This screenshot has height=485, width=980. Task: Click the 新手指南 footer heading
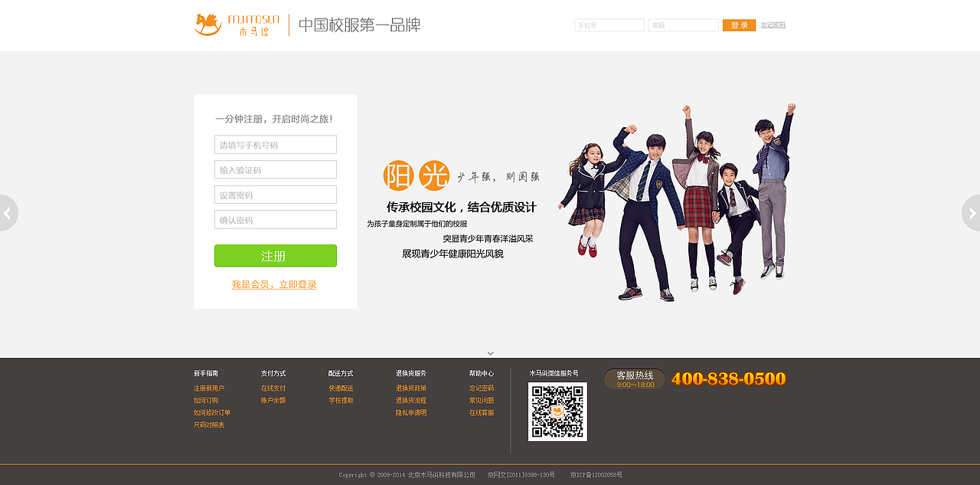pos(206,373)
